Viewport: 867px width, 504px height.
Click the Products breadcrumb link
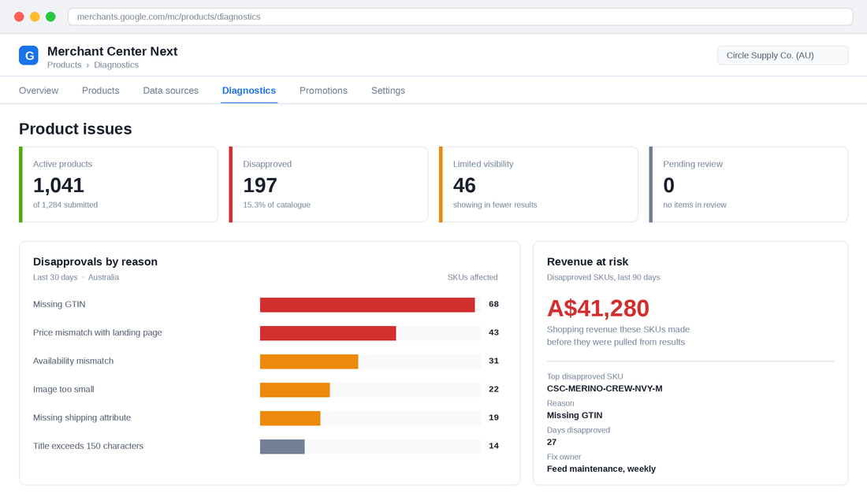pos(64,65)
